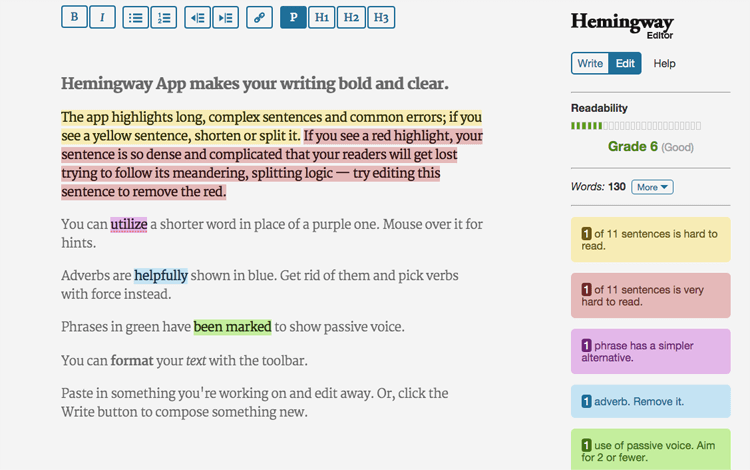Click the readability grade progress bar
Image resolution: width=750 pixels, height=470 pixels.
click(x=636, y=126)
